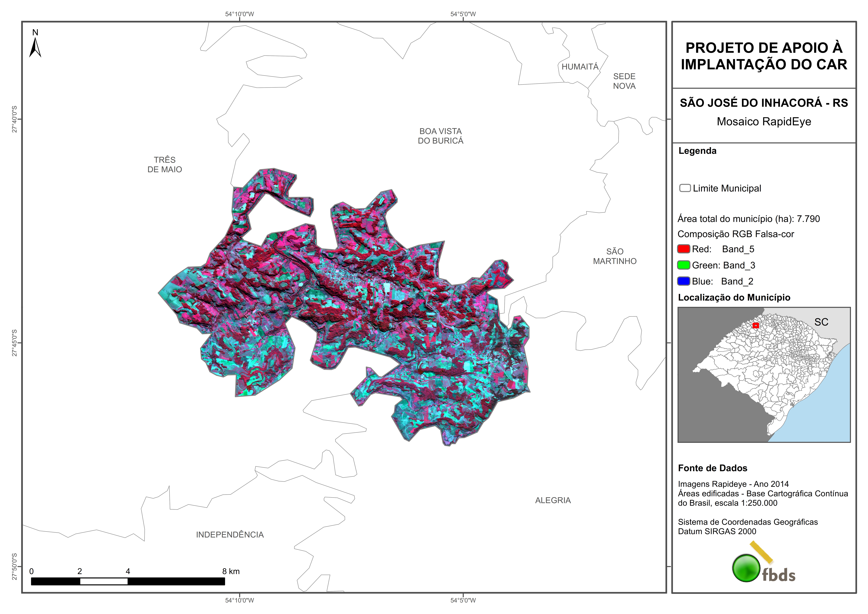Click the red location marker in inset map

(x=756, y=326)
